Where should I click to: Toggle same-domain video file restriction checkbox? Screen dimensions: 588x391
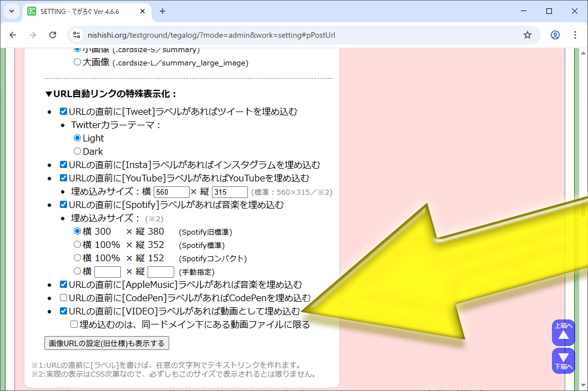click(74, 324)
